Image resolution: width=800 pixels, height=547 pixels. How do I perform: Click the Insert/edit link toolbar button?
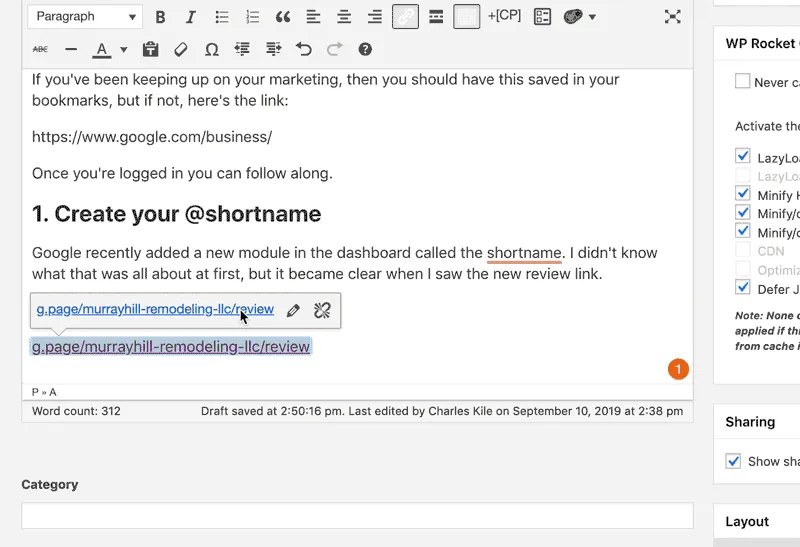tap(405, 17)
